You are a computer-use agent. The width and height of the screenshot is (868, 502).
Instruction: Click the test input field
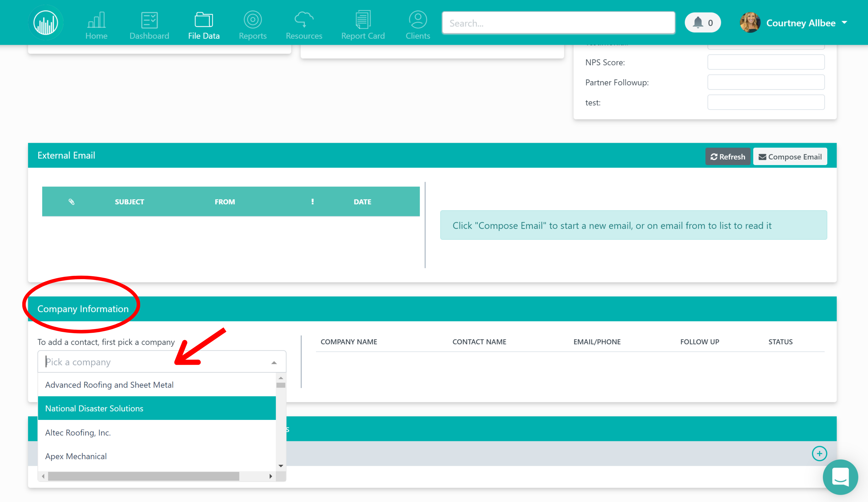pos(766,102)
